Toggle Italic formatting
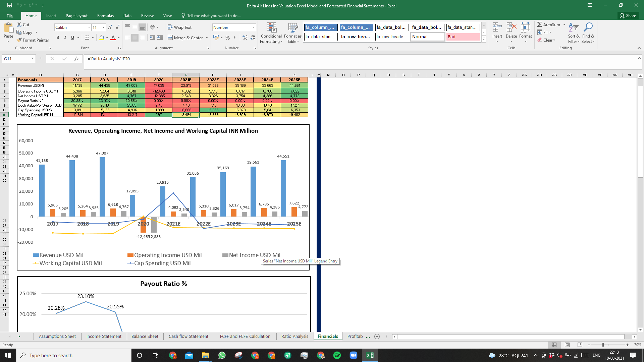Viewport: 644px width, 362px height. tap(65, 38)
